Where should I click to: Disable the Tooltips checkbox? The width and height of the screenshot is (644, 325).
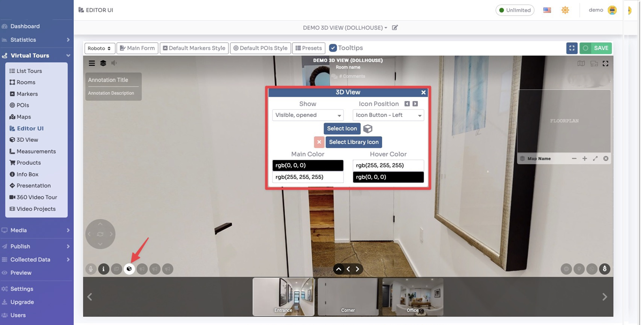333,47
